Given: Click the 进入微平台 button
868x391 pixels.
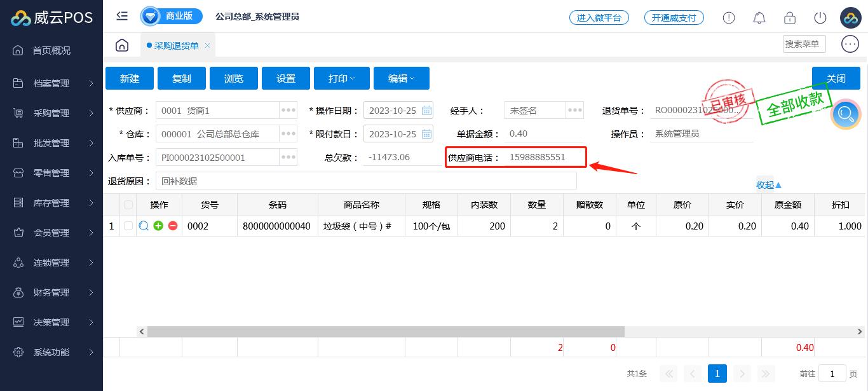Looking at the screenshot, I should point(599,18).
